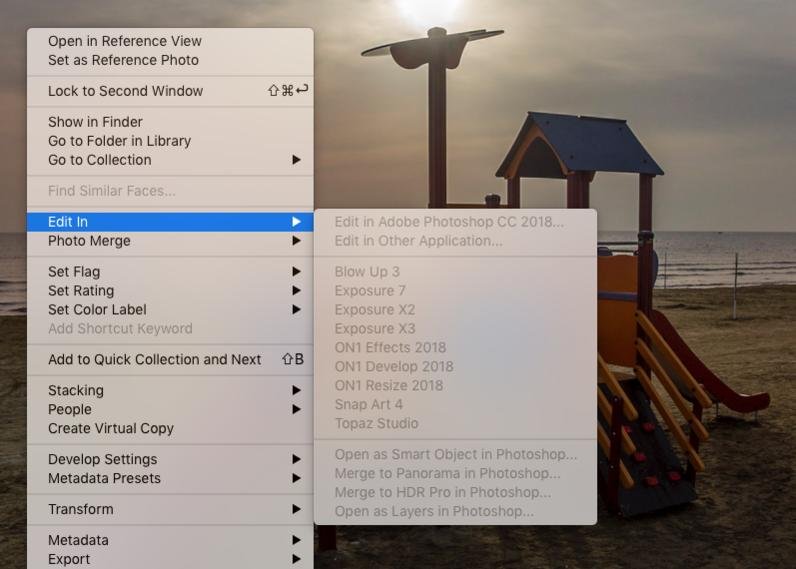Screen dimensions: 796x569
Task: Open the Stacking submenu
Action: pyautogui.click(x=76, y=391)
